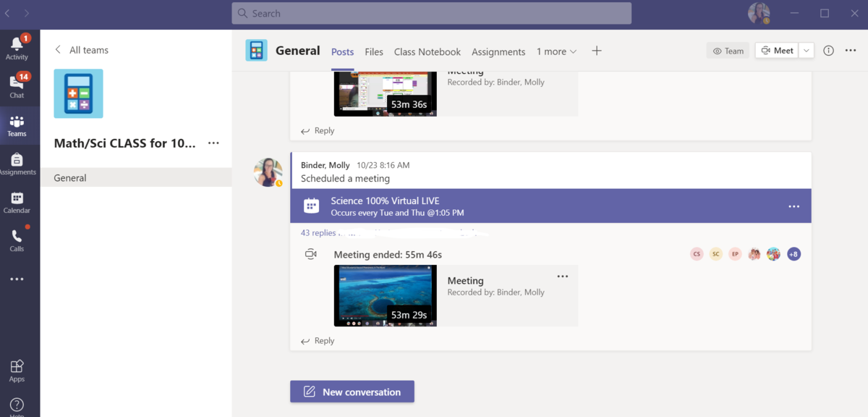The height and width of the screenshot is (417, 868).
Task: Open Chat in the sidebar
Action: [17, 85]
